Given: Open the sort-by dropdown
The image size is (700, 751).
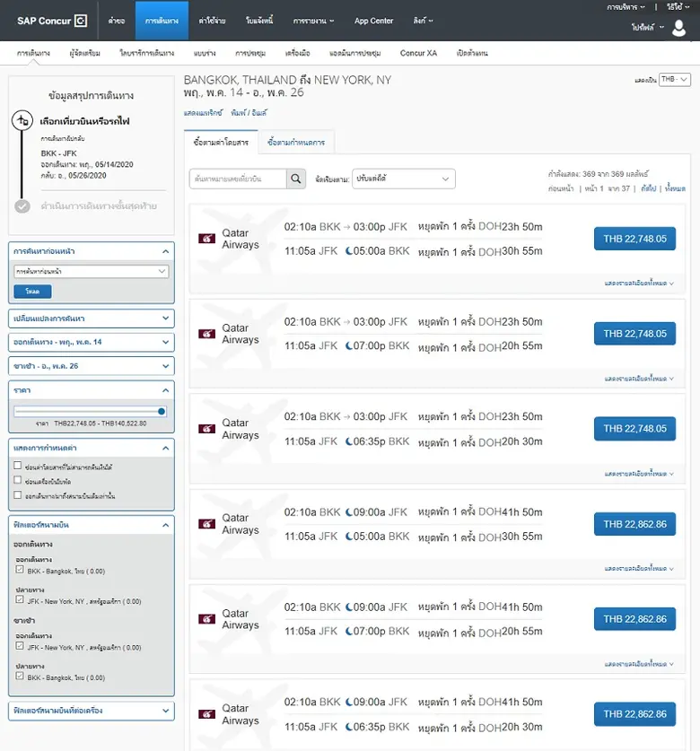Looking at the screenshot, I should 403,179.
